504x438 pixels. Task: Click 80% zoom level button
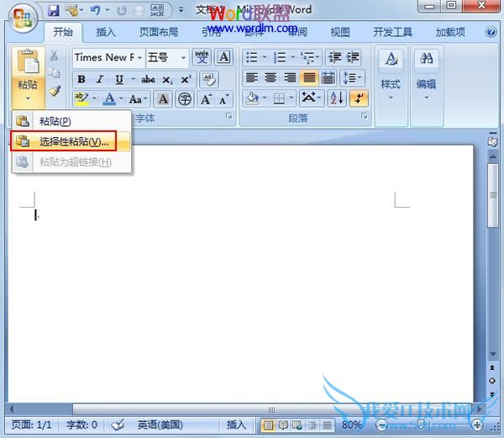pos(352,425)
